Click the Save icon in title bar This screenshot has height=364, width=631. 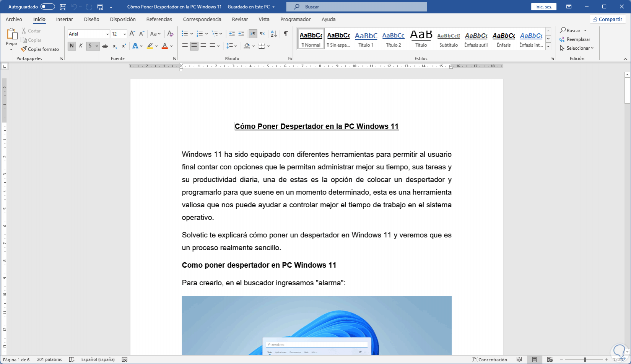coord(63,7)
